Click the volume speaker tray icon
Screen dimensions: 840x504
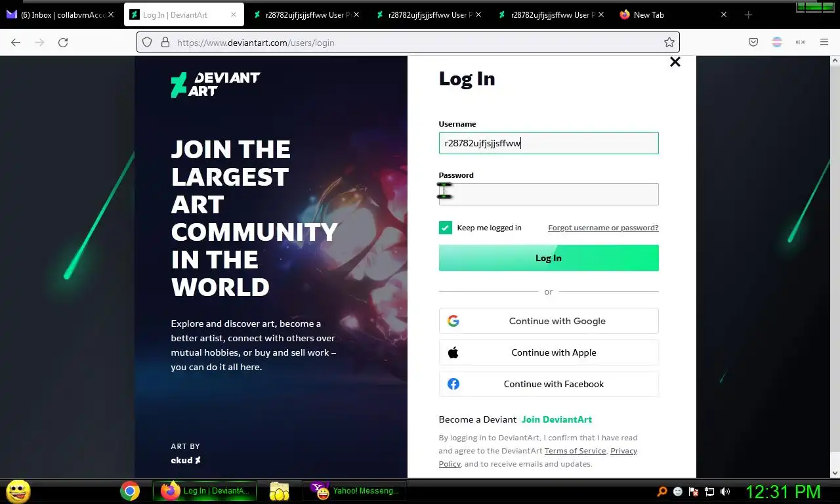[725, 492]
